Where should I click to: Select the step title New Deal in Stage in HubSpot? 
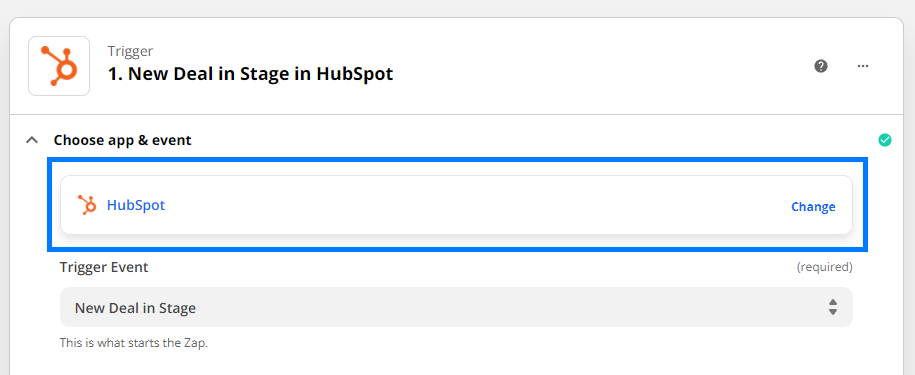[x=250, y=74]
